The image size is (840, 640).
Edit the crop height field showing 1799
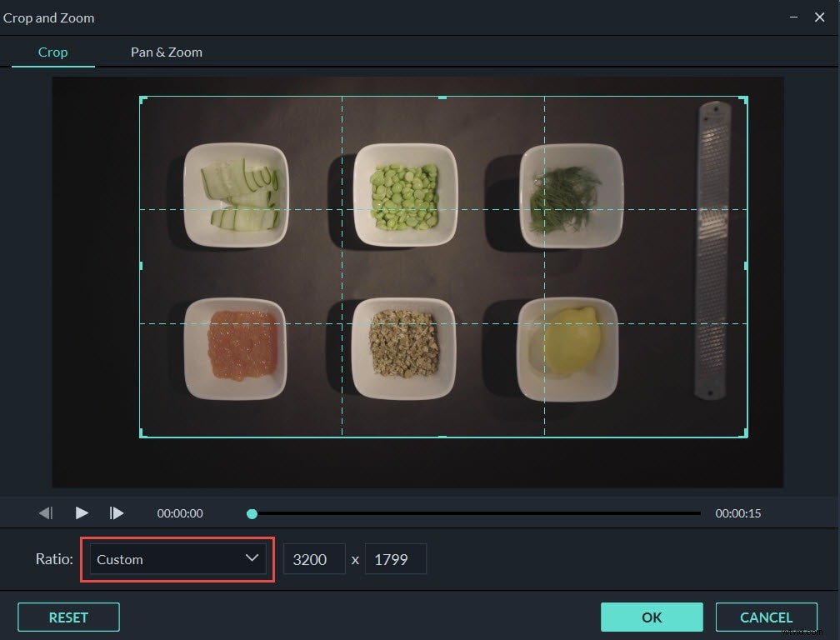396,559
